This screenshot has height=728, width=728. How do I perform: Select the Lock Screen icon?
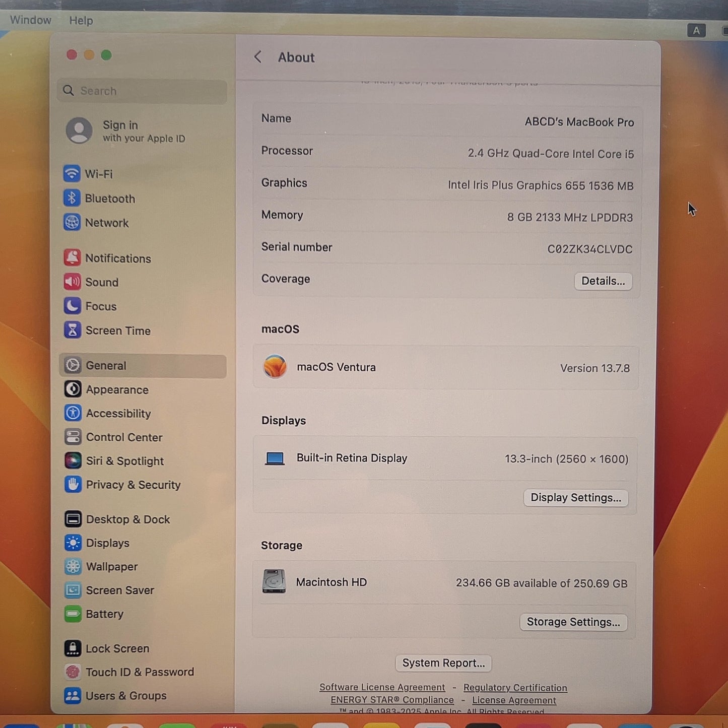[73, 648]
